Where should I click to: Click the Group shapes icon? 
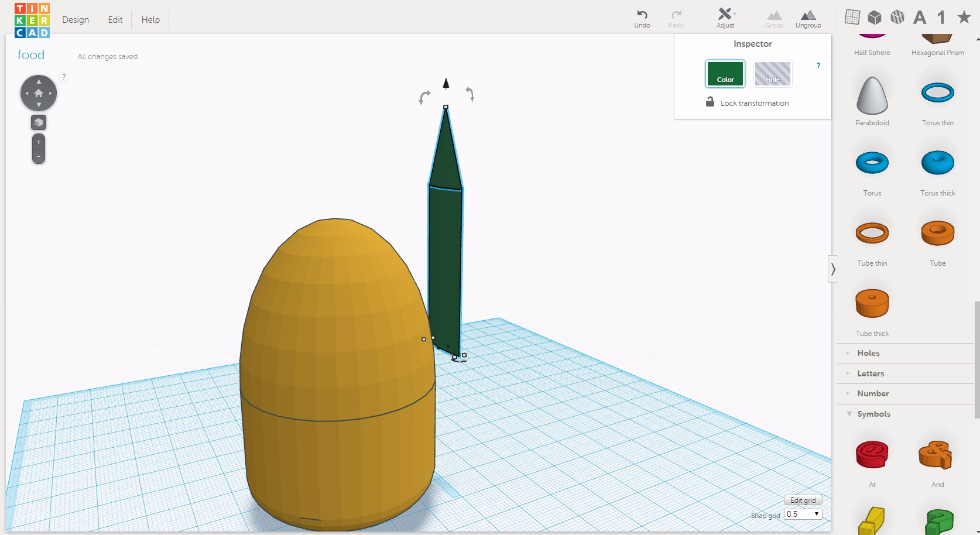coord(775,19)
